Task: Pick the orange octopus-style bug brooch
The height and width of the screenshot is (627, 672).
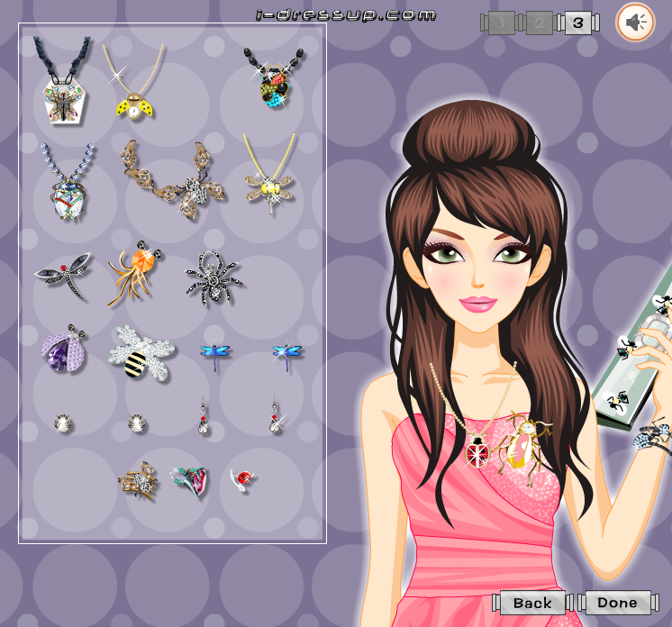Action: [x=135, y=273]
